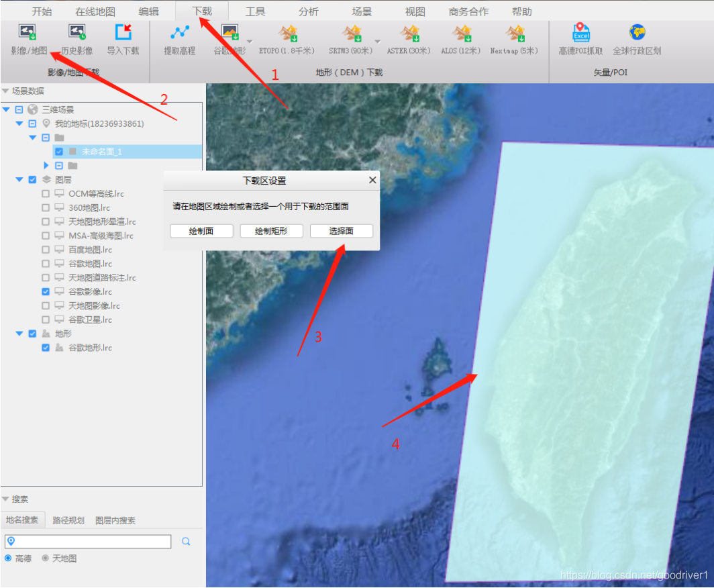Enable the 谷歌地图.lrc layer
The image size is (714, 588).
[x=46, y=264]
